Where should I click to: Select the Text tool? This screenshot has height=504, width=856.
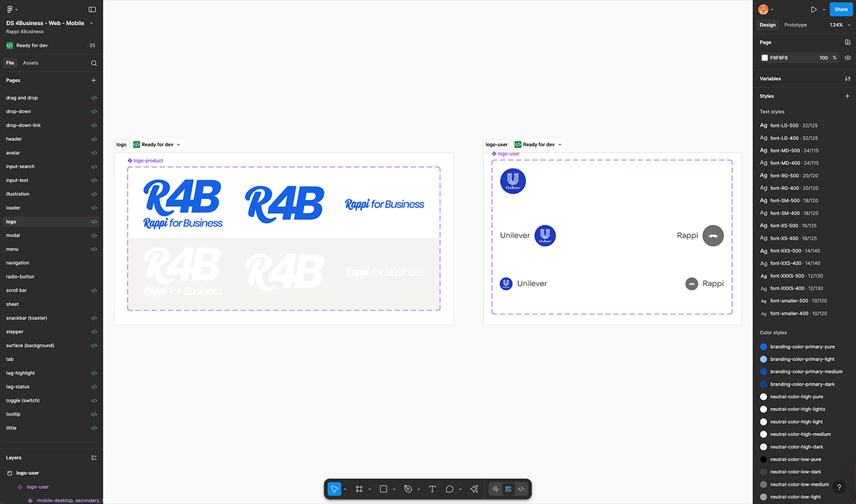[x=432, y=489]
